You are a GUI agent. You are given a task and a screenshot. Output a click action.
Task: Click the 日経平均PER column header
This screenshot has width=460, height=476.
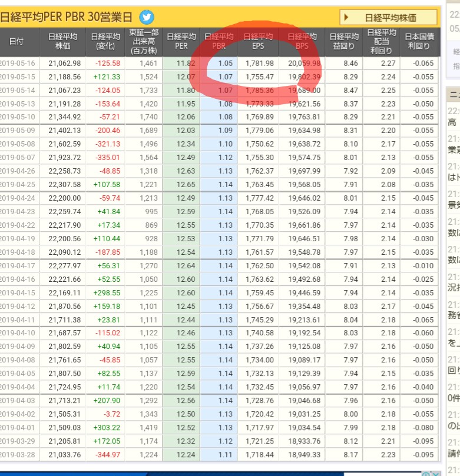click(181, 42)
